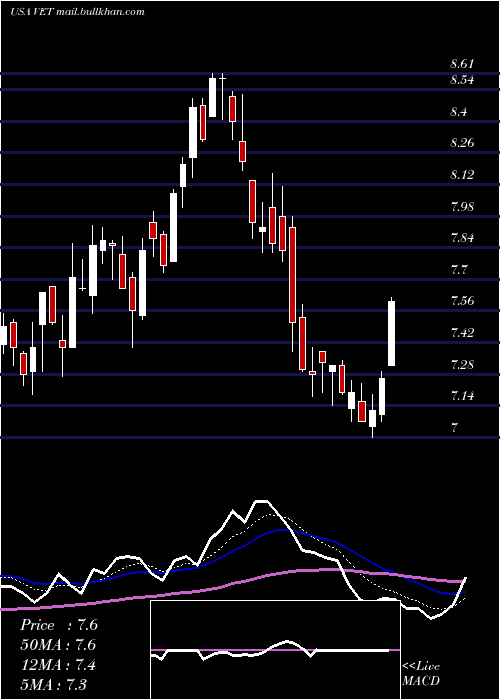Click the 'Price : 7.6' legend entry
Screen dimensions: 500x700
click(x=59, y=625)
